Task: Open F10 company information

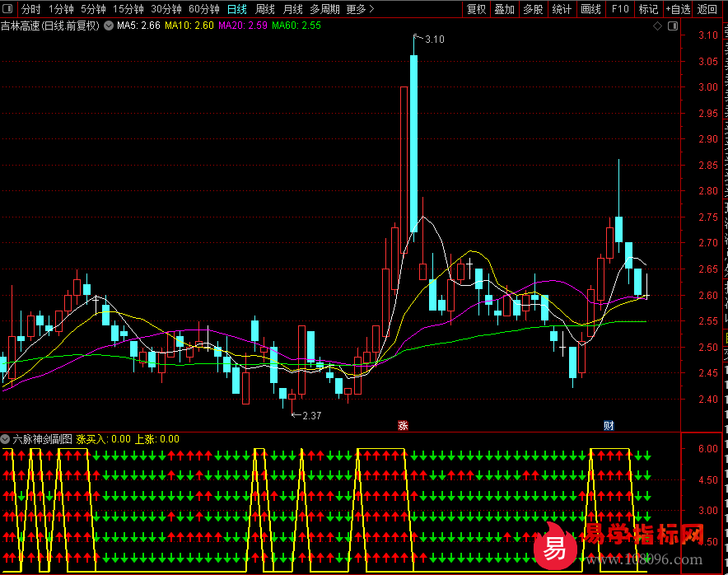Action: click(x=620, y=9)
